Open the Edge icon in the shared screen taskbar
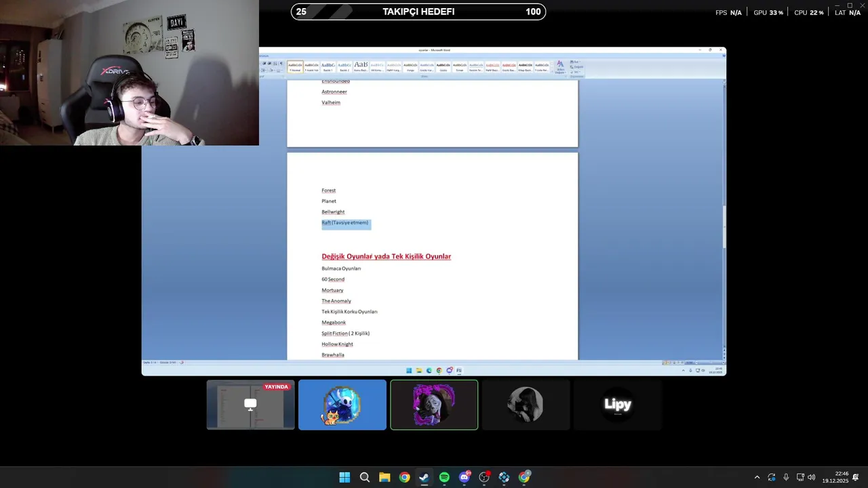 (429, 371)
